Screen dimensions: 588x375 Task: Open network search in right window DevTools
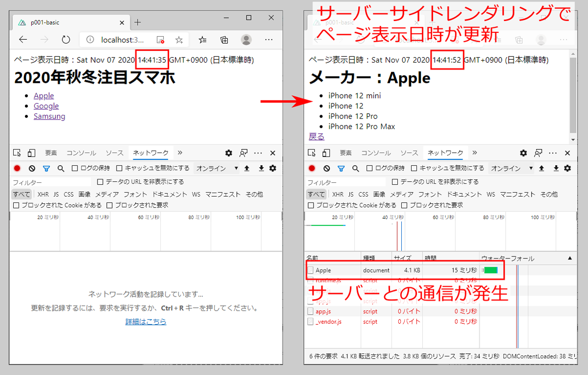tap(356, 168)
